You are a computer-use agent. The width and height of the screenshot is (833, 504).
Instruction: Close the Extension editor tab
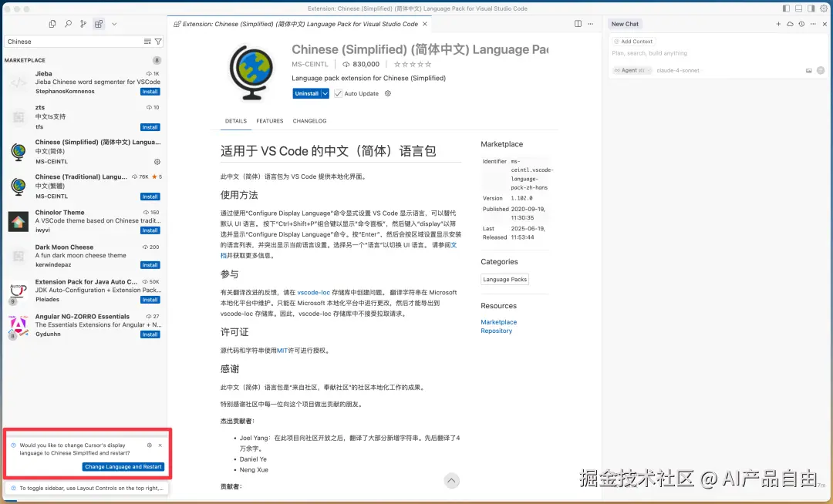[424, 24]
